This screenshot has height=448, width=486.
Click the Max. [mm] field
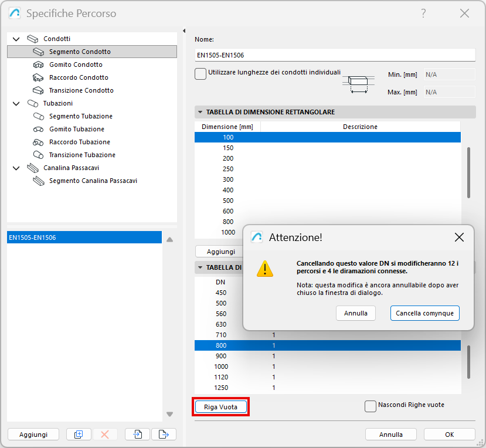pos(449,92)
